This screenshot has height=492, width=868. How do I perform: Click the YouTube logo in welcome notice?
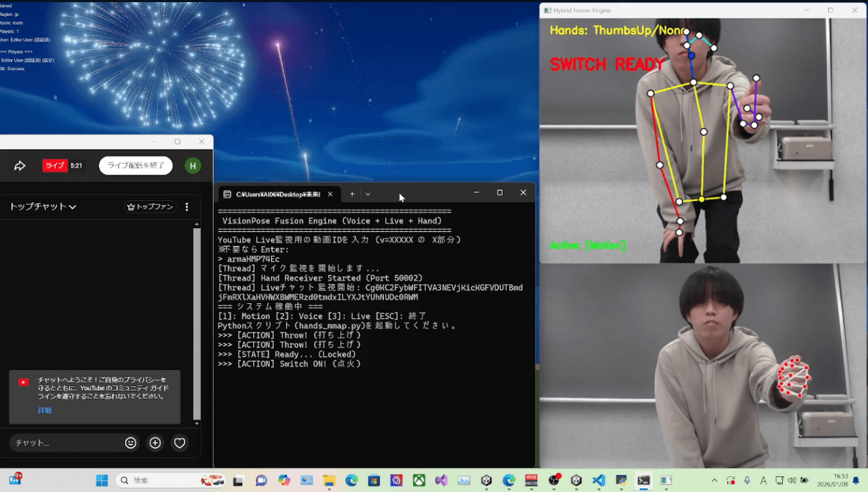coord(24,383)
